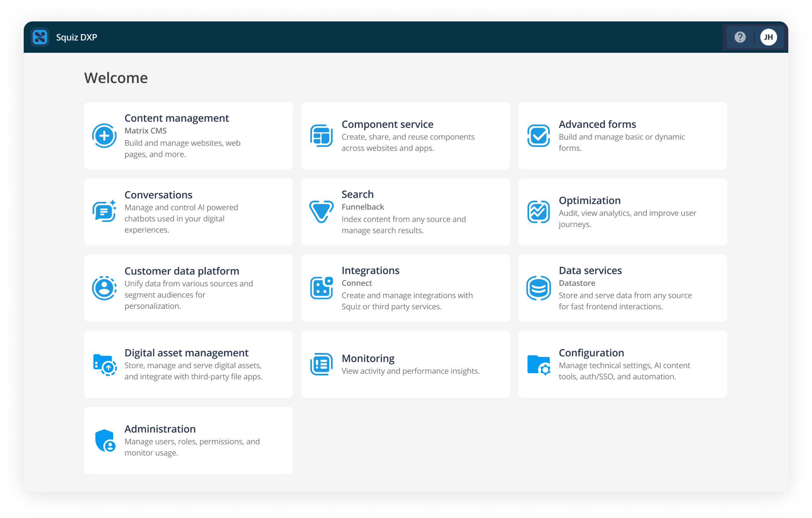
Task: Click the Configuration folder-gear icon
Action: pos(539,365)
